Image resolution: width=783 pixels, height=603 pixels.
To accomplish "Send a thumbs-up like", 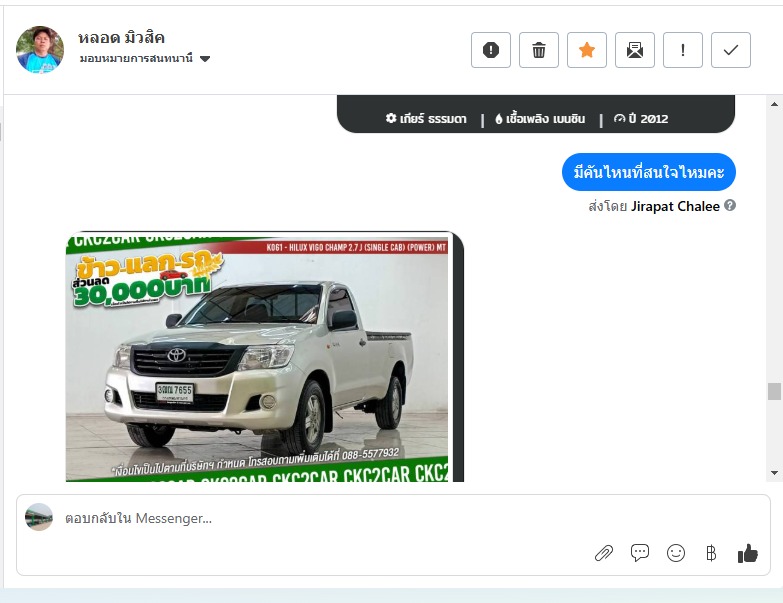I will [x=748, y=553].
